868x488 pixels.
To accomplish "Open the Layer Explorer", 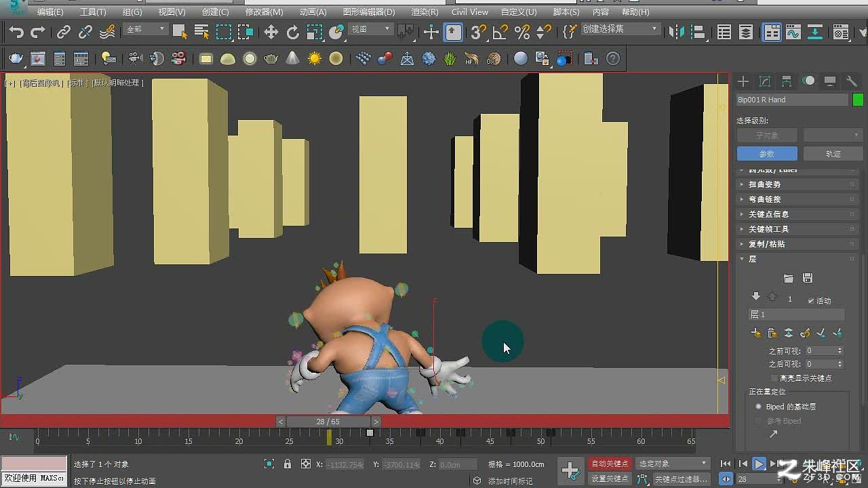I will [746, 32].
